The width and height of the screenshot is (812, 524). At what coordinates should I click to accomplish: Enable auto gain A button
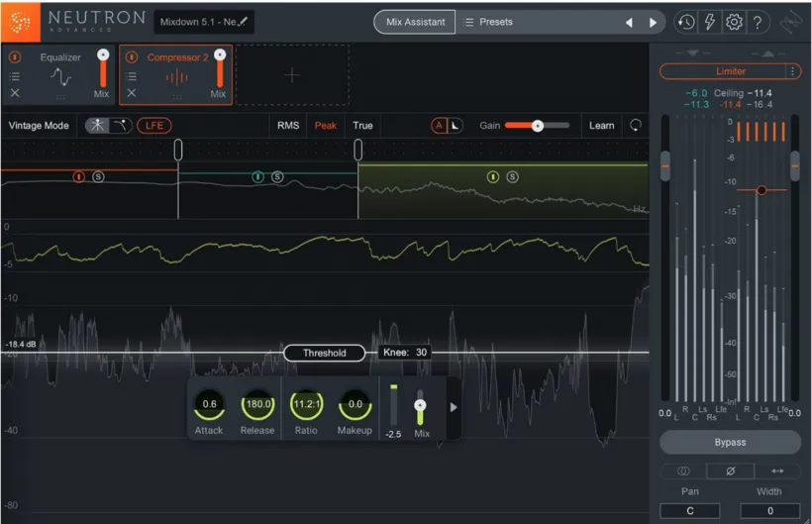[x=439, y=125]
